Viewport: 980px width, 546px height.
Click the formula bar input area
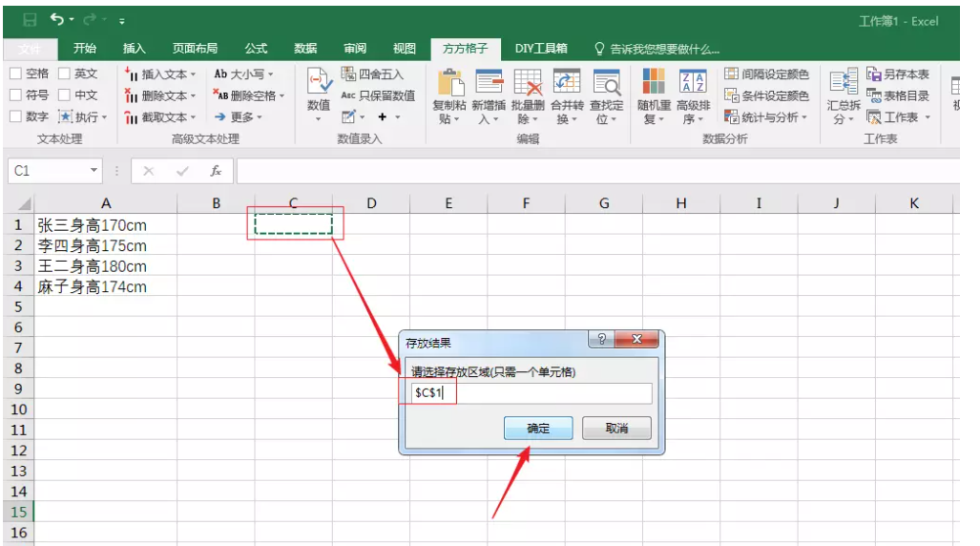pyautogui.click(x=598, y=171)
